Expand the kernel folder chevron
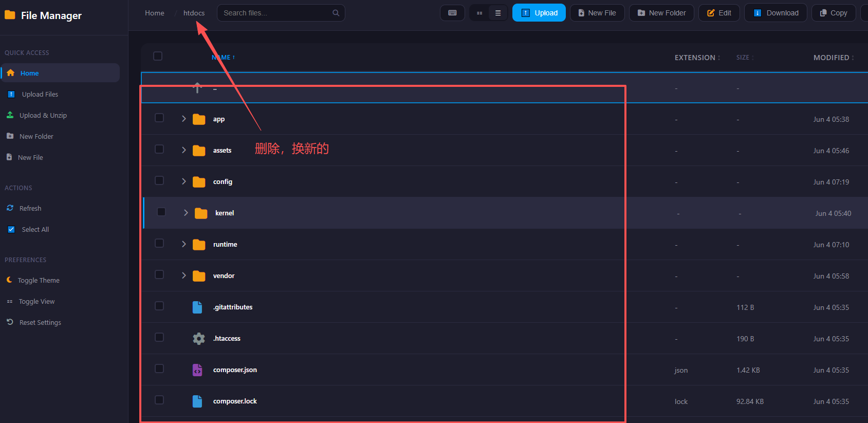The width and height of the screenshot is (868, 423). (x=186, y=213)
